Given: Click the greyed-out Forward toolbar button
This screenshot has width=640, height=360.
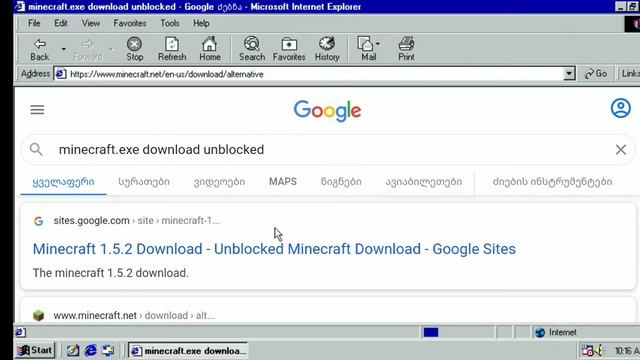Looking at the screenshot, I should 87,49.
